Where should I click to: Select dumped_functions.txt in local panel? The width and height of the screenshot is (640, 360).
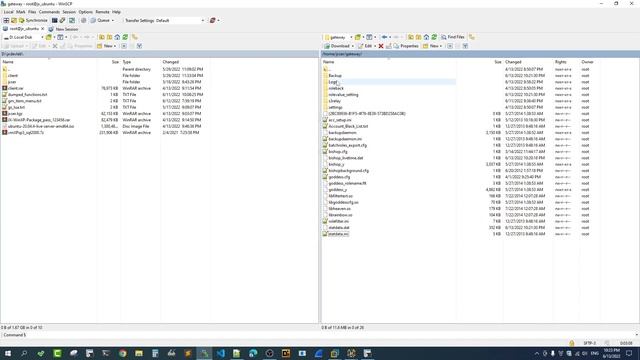point(27,95)
